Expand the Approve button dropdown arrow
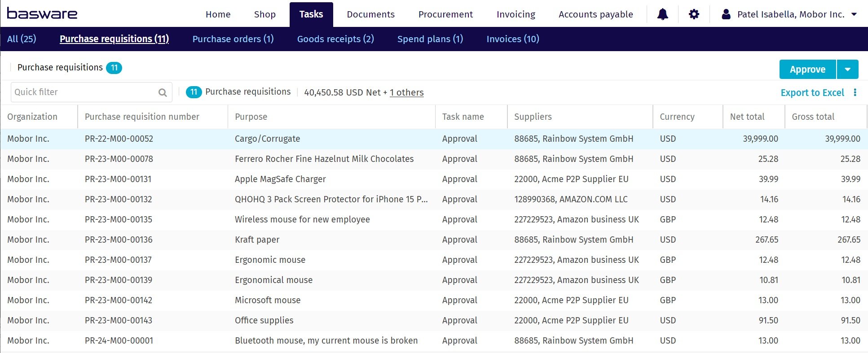Screen dimensions: 868x353 848,70
